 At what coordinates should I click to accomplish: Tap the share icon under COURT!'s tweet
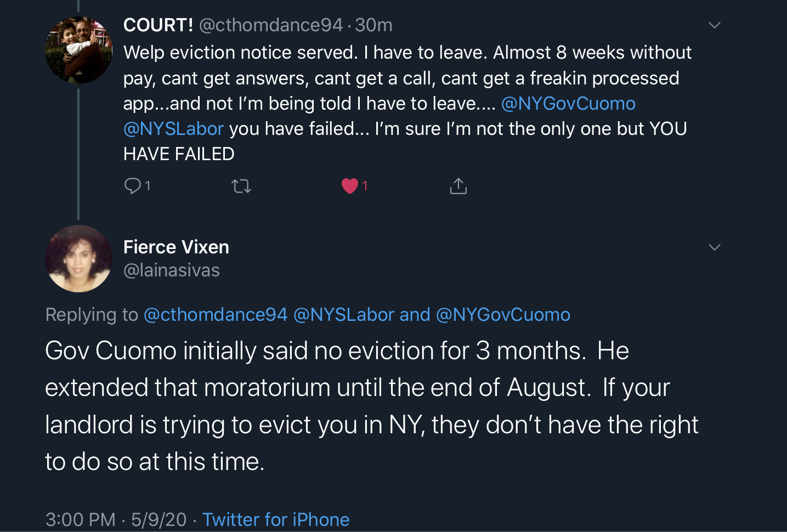tap(458, 186)
